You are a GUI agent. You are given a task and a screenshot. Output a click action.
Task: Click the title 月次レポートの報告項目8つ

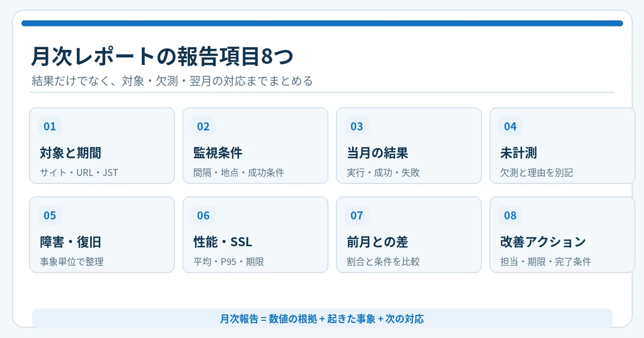pos(162,57)
